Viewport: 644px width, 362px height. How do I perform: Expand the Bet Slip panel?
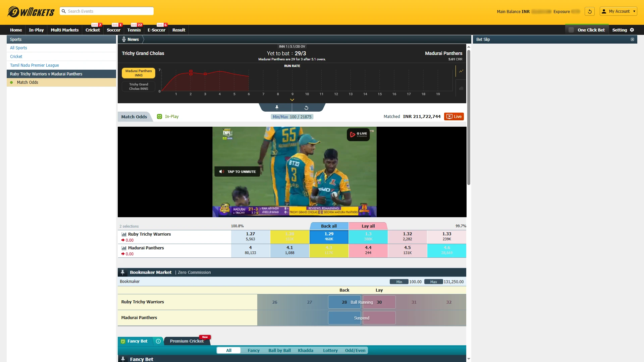click(x=632, y=39)
